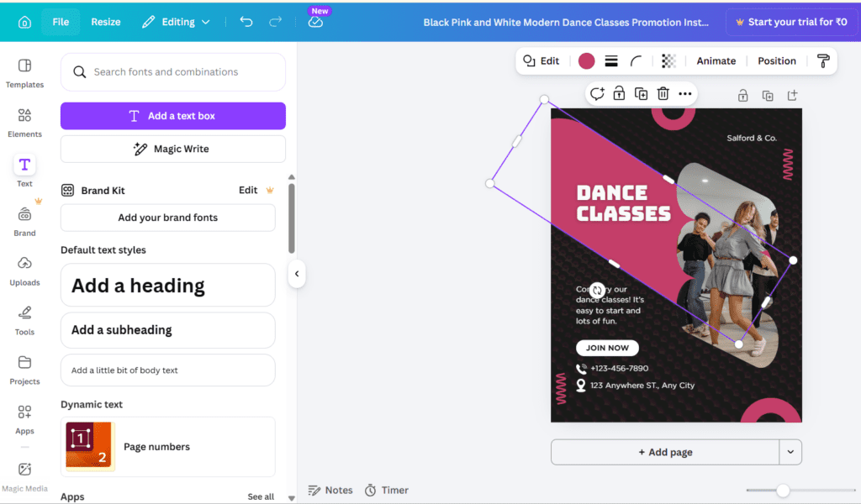The width and height of the screenshot is (861, 504).
Task: Expand the Add page dropdown arrow
Action: [790, 452]
